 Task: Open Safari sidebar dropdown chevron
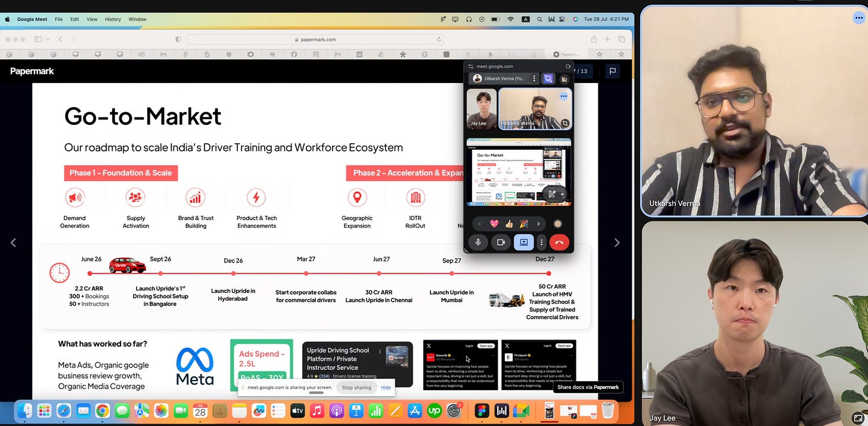point(46,39)
